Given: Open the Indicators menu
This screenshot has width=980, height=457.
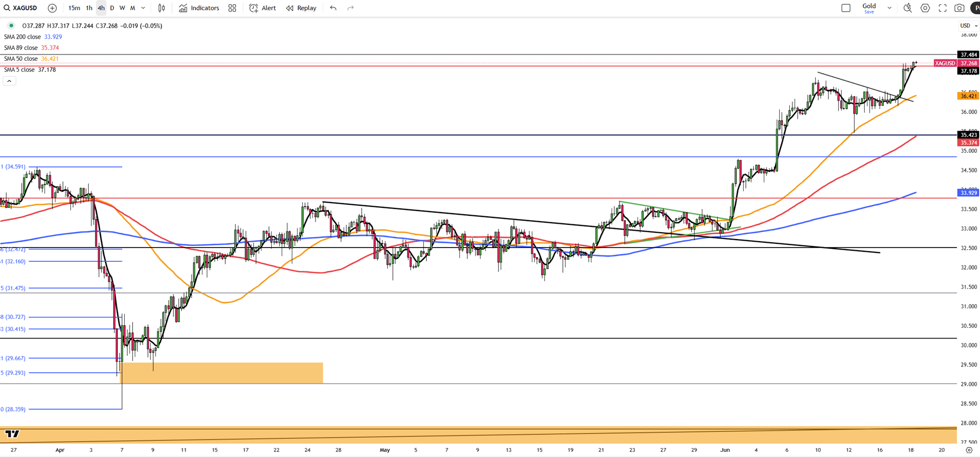Looking at the screenshot, I should click(x=199, y=8).
